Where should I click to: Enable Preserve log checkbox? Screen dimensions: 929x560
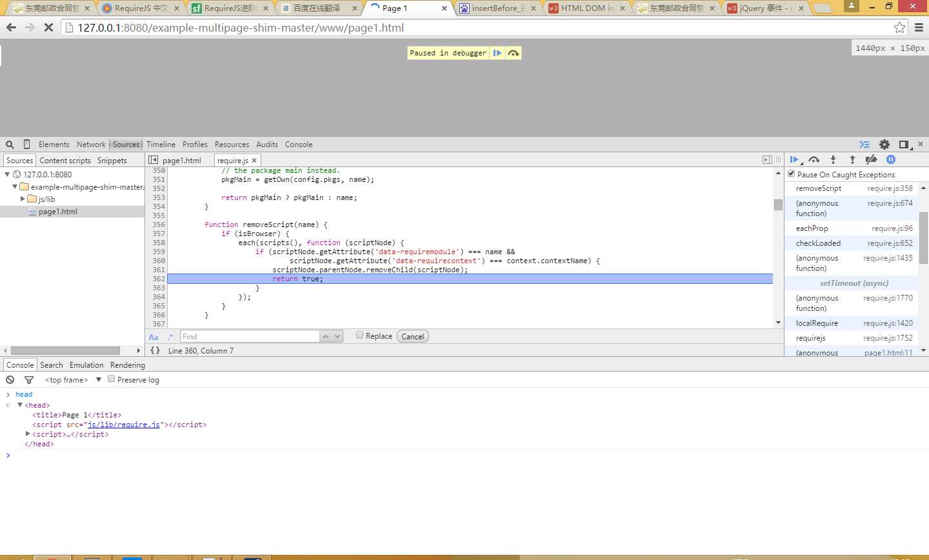pyautogui.click(x=111, y=379)
